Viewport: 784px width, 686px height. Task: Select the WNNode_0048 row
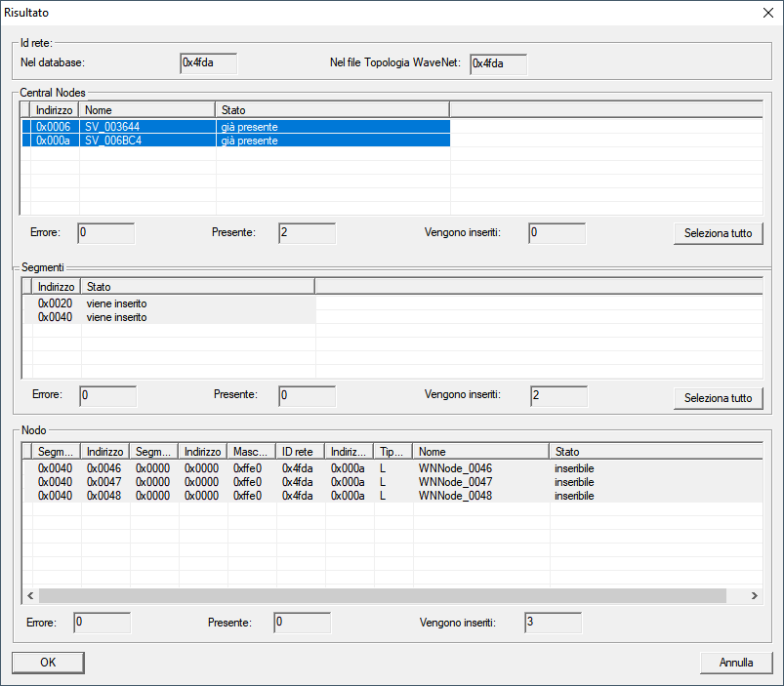pyautogui.click(x=455, y=496)
